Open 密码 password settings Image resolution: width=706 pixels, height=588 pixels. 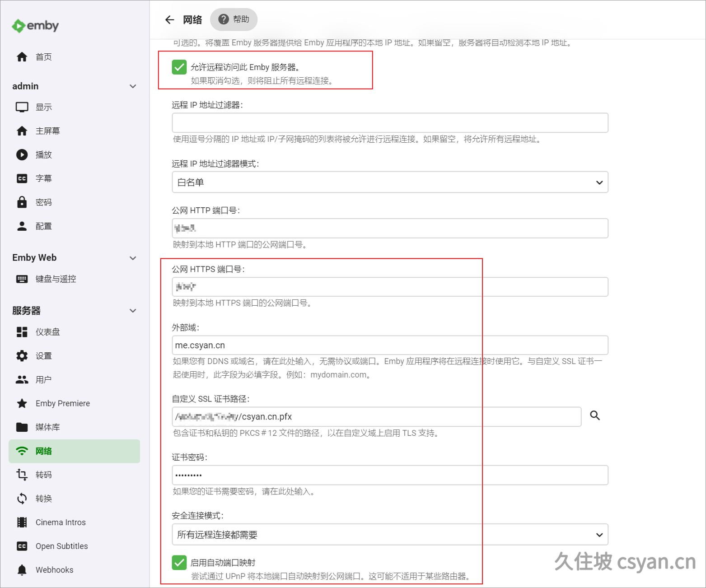(75, 202)
